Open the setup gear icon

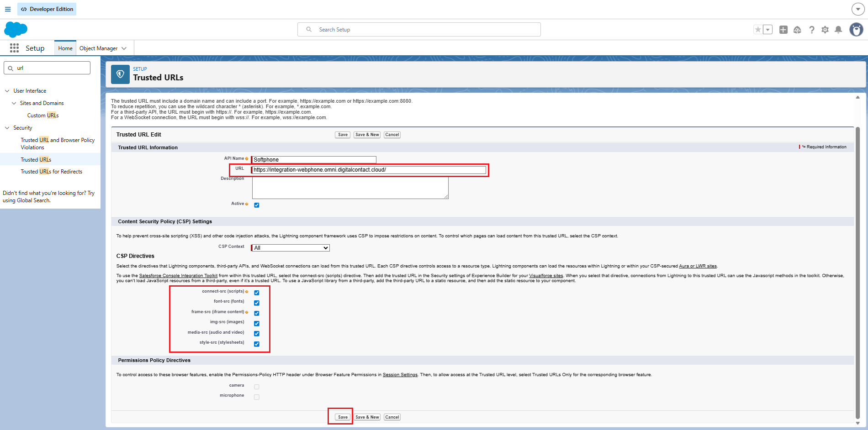[825, 30]
